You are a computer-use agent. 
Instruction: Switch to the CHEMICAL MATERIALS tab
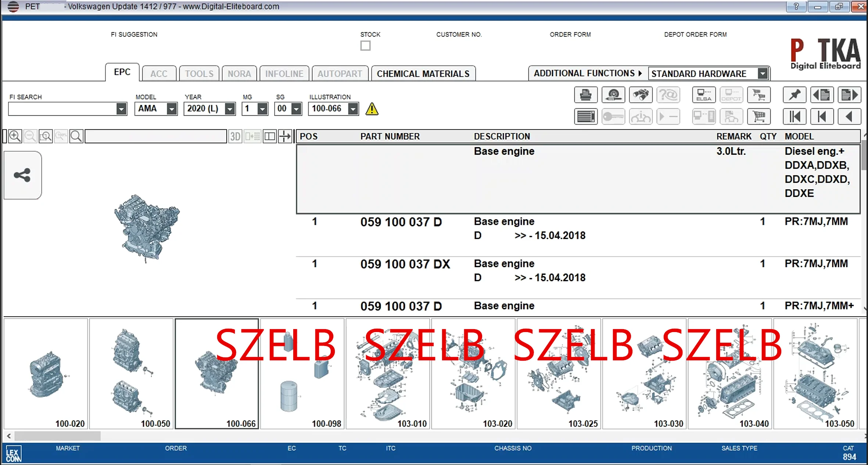pyautogui.click(x=423, y=74)
